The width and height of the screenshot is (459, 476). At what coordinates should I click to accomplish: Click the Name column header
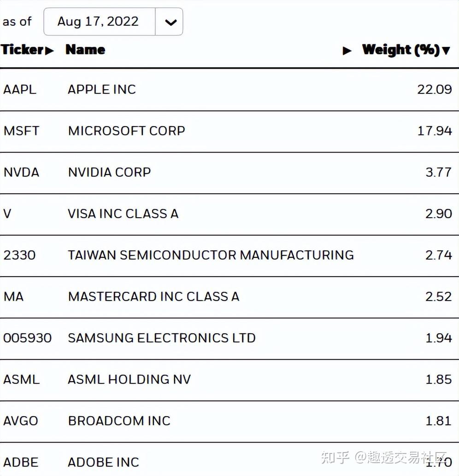85,50
